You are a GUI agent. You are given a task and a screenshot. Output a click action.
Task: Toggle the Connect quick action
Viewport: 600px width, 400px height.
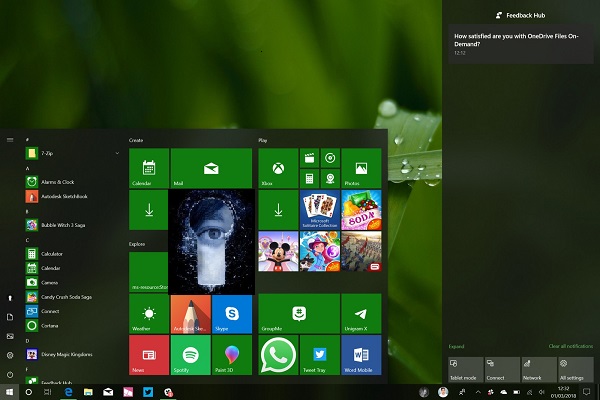501,368
